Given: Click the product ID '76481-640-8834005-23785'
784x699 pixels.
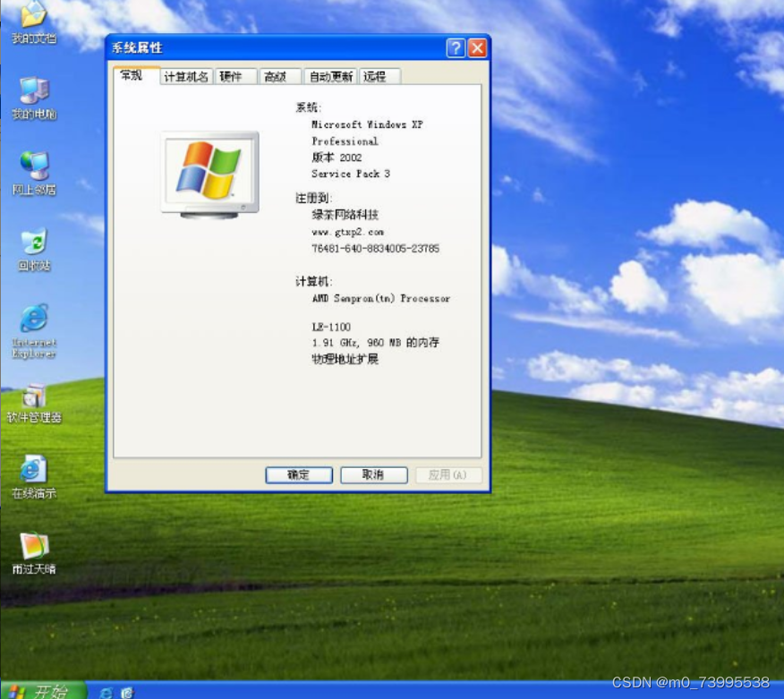Looking at the screenshot, I should click(375, 249).
